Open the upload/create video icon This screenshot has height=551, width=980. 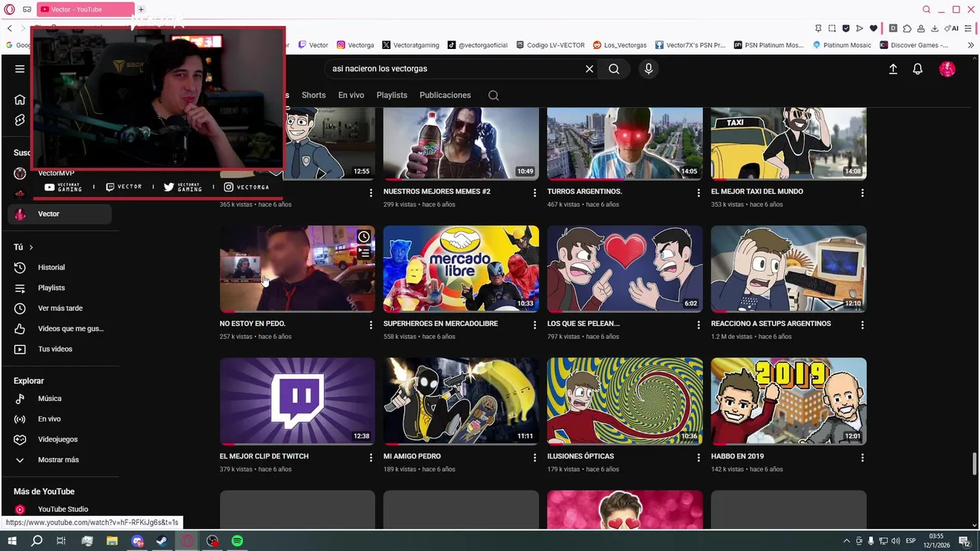893,69
